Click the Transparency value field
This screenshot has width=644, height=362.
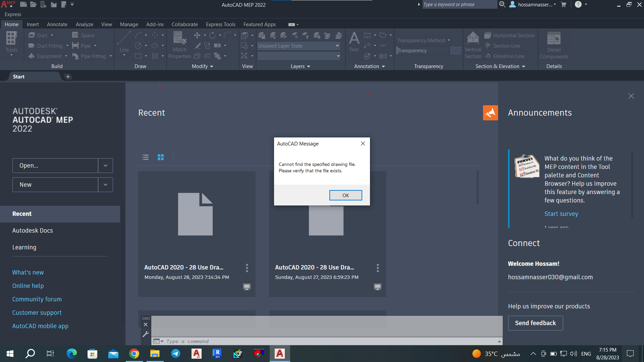pos(423,51)
